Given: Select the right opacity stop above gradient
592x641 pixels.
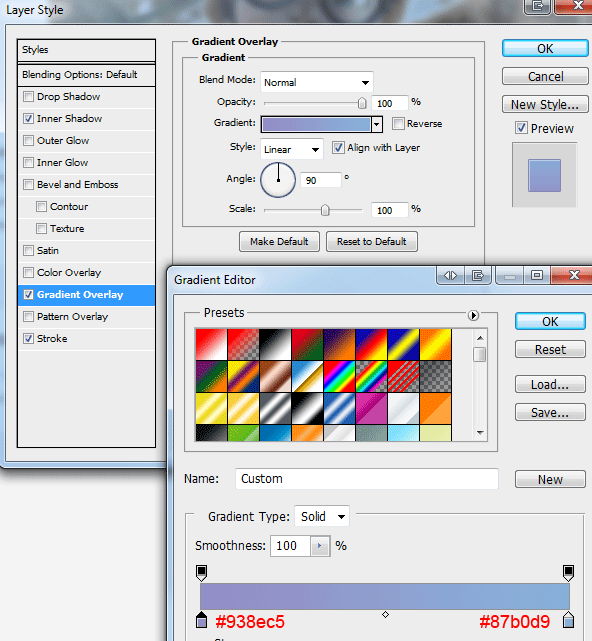Looking at the screenshot, I should click(568, 573).
